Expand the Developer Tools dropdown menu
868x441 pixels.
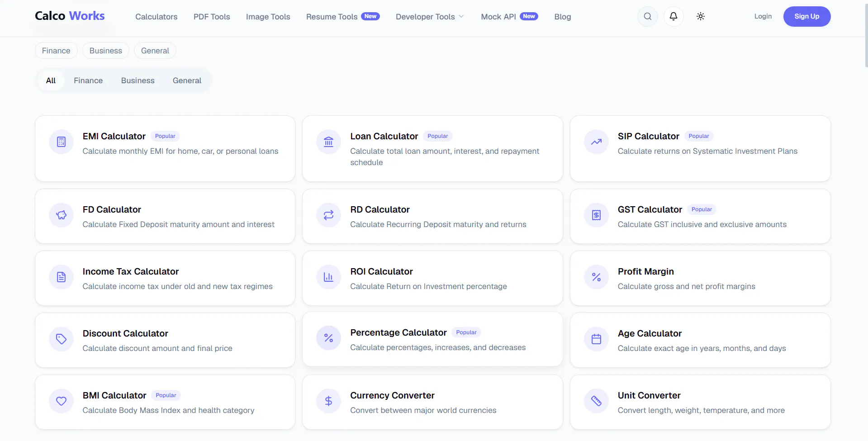point(430,17)
